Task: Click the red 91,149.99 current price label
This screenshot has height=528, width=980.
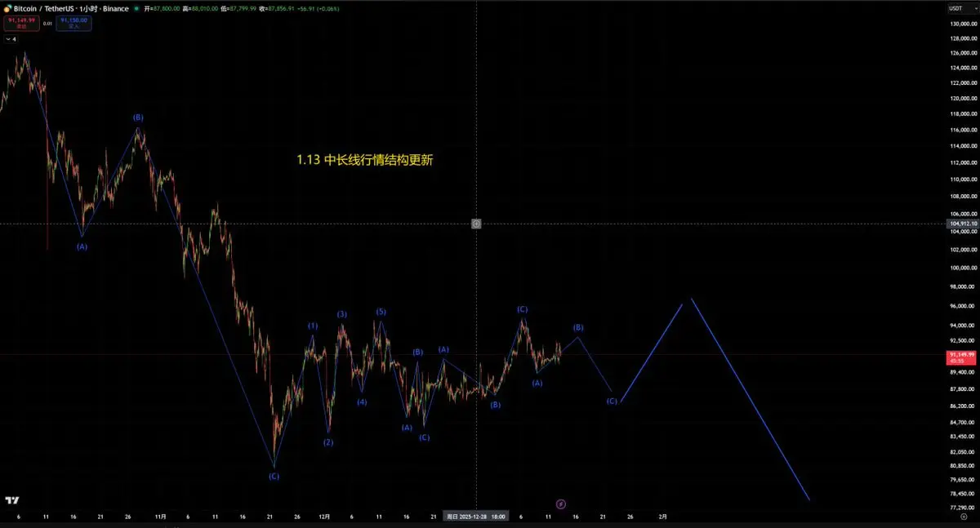Action: point(962,356)
